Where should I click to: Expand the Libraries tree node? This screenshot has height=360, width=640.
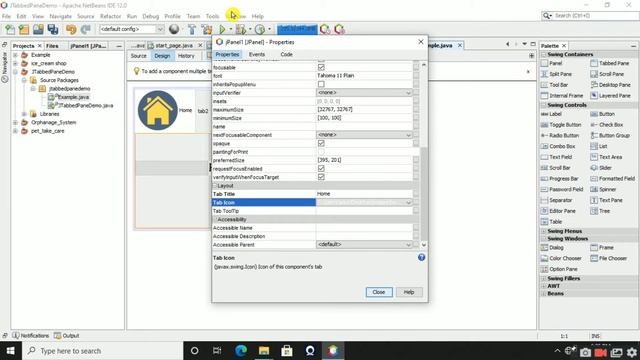24,114
